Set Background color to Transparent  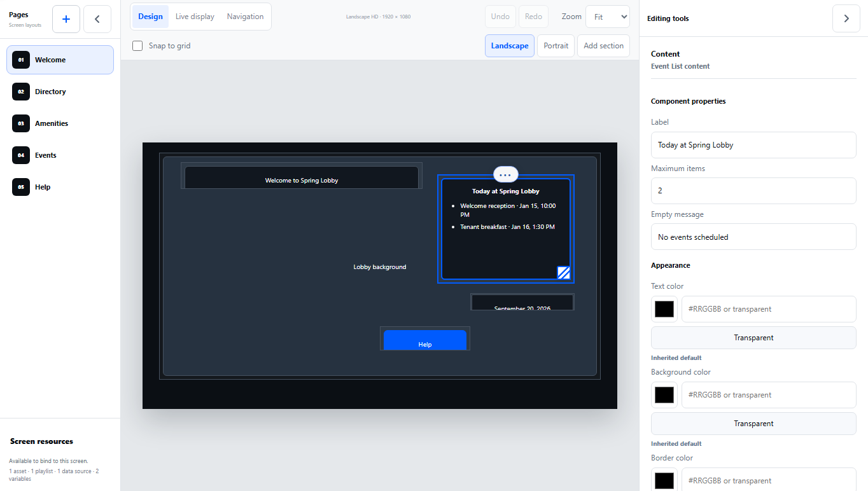[753, 424]
